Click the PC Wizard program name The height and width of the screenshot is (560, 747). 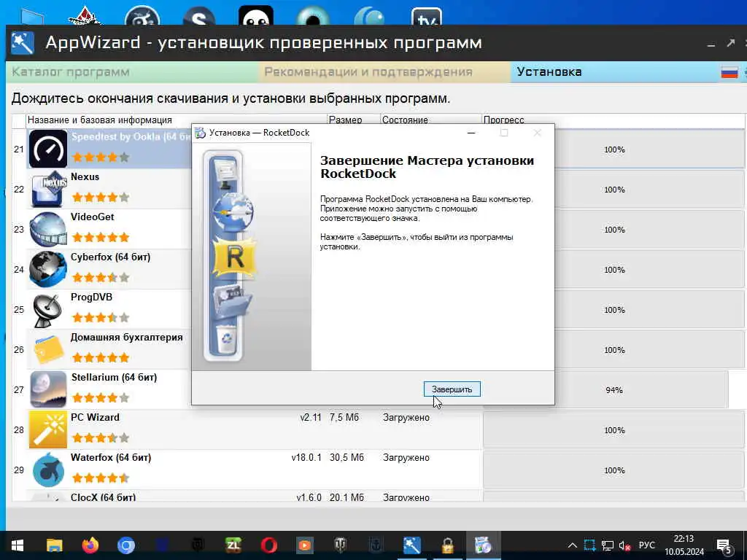click(x=96, y=417)
